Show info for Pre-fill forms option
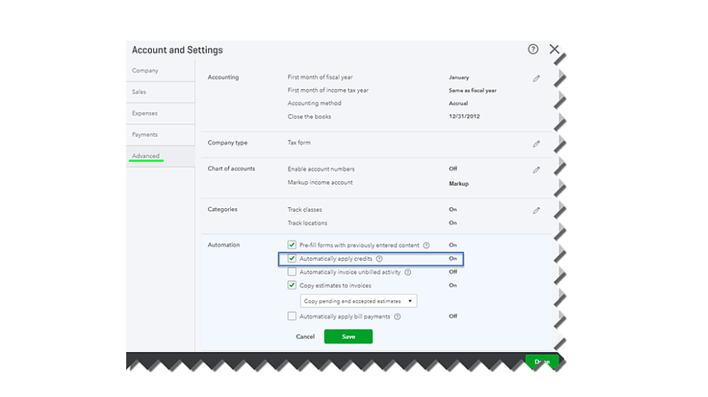 coord(426,245)
